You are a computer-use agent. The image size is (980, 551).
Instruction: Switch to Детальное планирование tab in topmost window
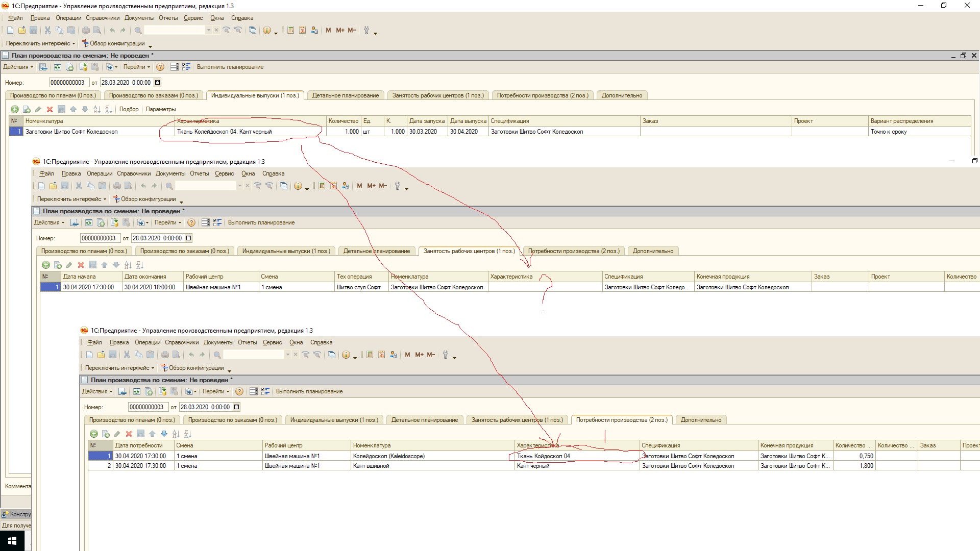(x=346, y=95)
